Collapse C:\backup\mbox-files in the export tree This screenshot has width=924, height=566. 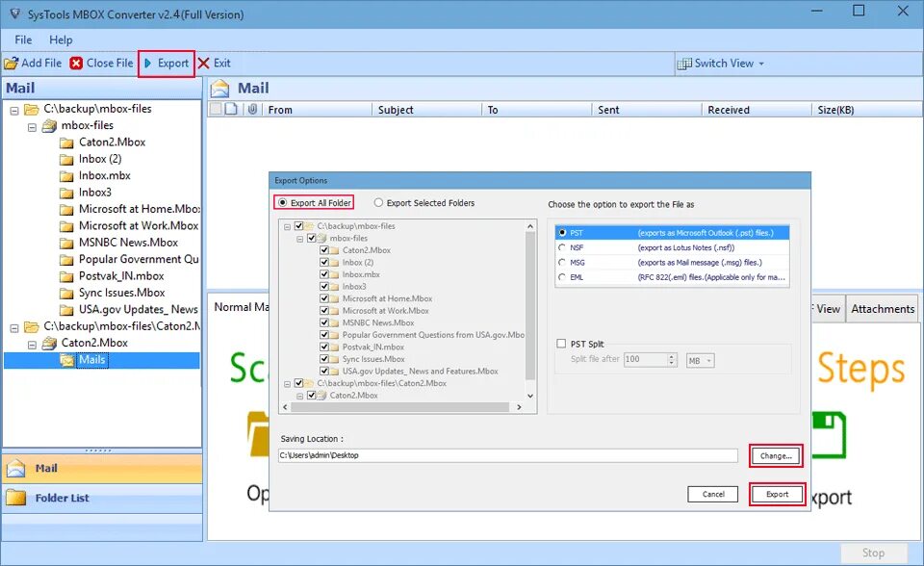tap(287, 226)
